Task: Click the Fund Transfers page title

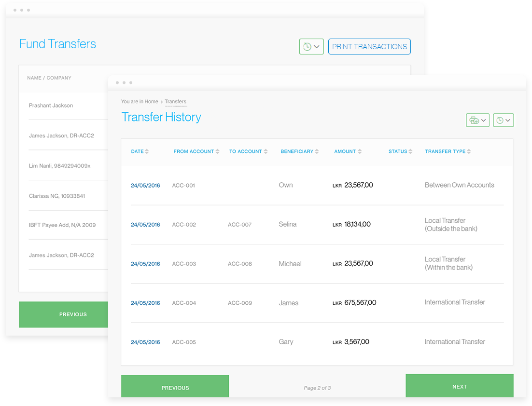Action: click(x=57, y=44)
